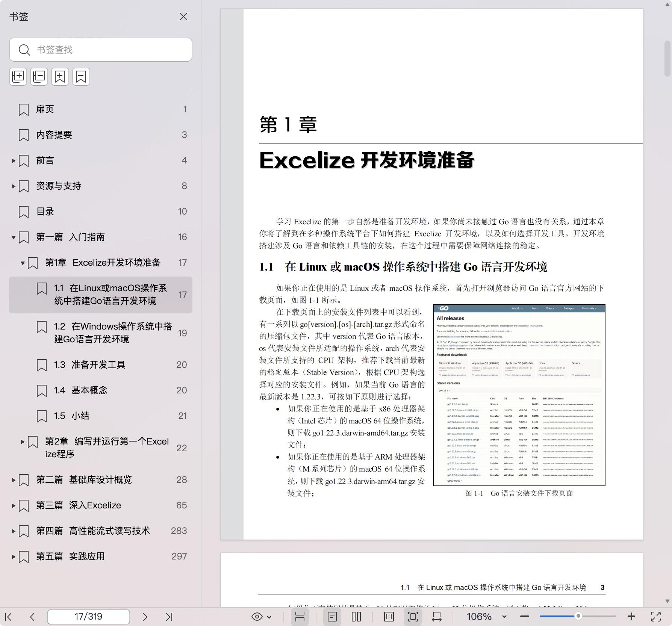Click the scrollbar up arrow
The width and height of the screenshot is (672, 626).
pyautogui.click(x=667, y=5)
